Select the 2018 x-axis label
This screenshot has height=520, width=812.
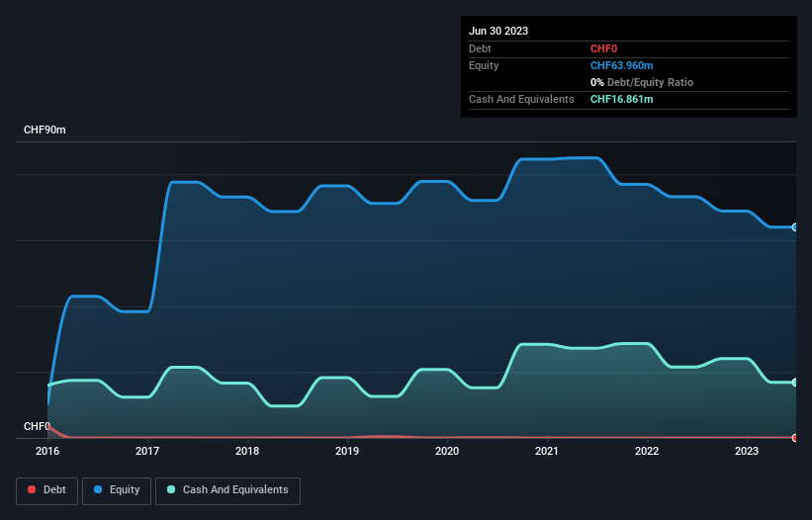[x=247, y=451]
